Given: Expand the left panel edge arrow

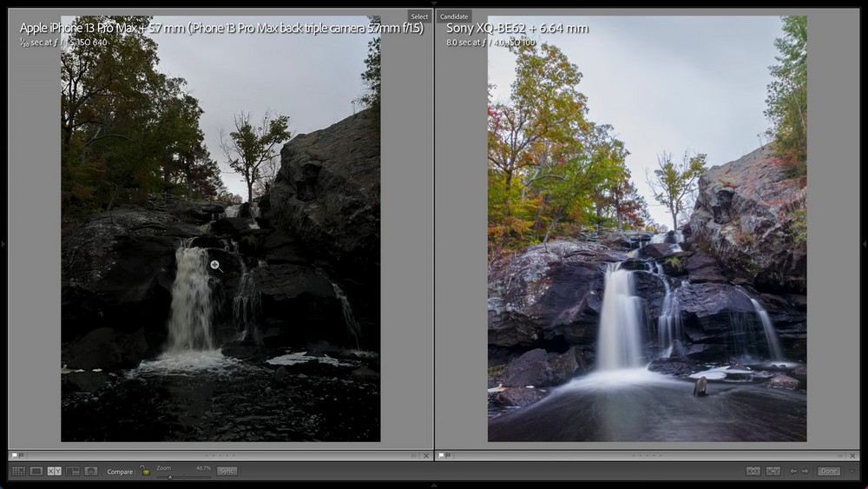Looking at the screenshot, I should pos(3,244).
